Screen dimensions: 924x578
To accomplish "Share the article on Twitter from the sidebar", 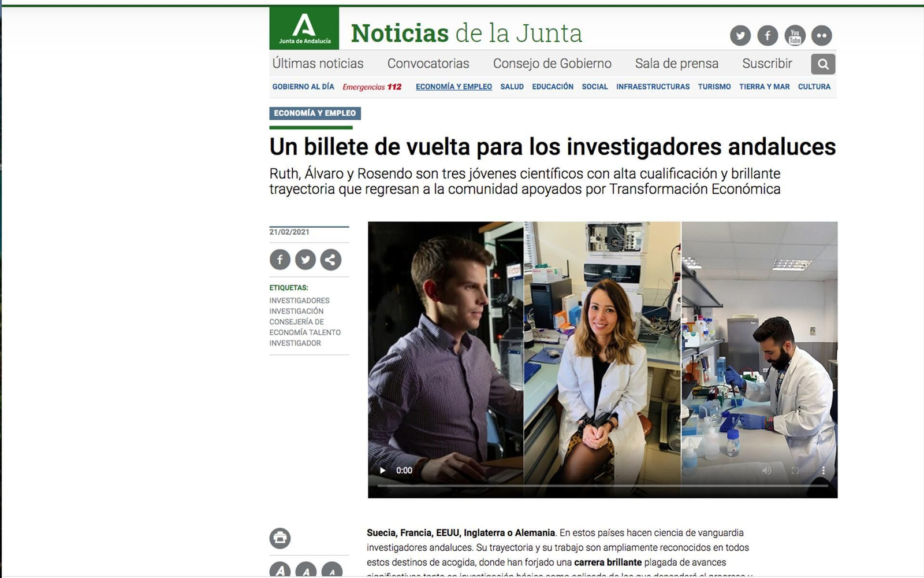I will (305, 260).
